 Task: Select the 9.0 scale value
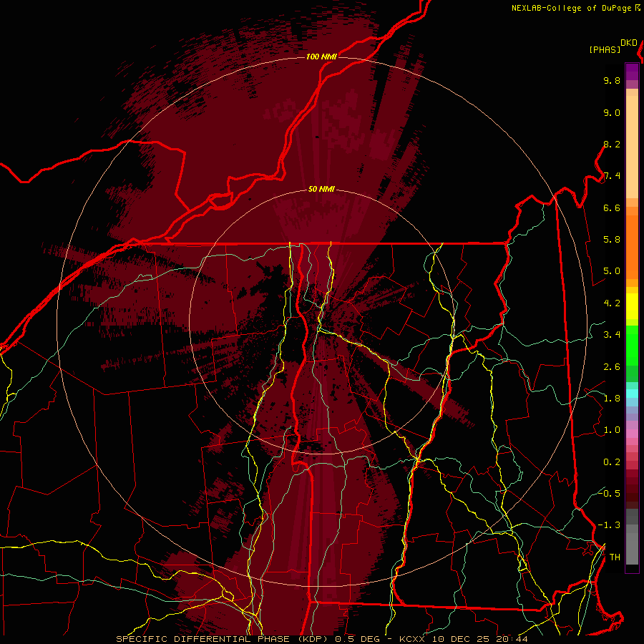612,112
